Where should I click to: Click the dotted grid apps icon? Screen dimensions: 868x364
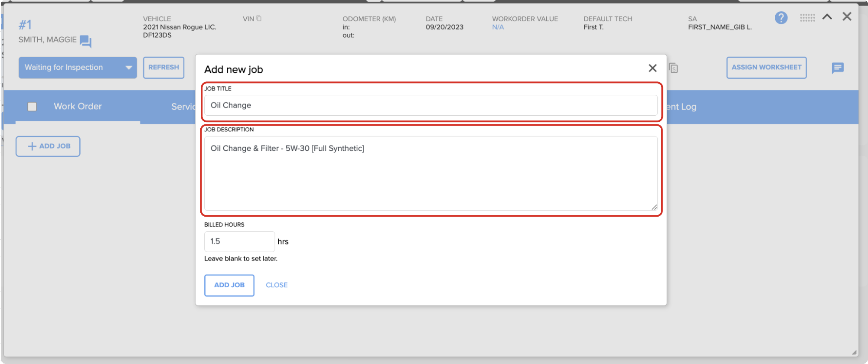[x=807, y=18]
